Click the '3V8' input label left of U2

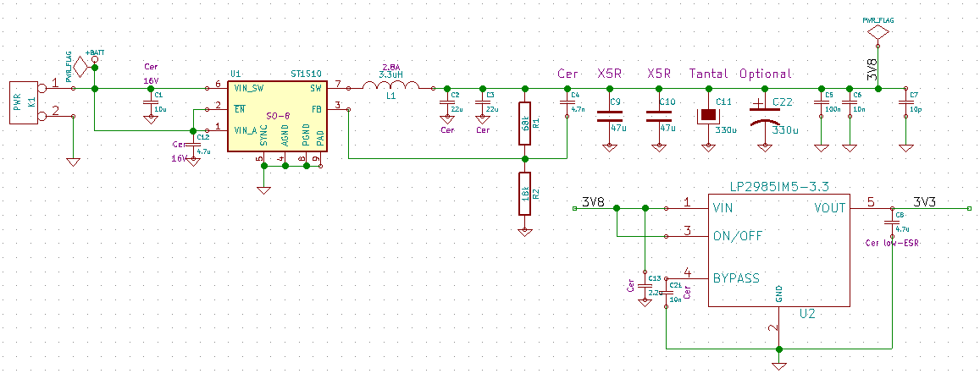[x=593, y=201]
